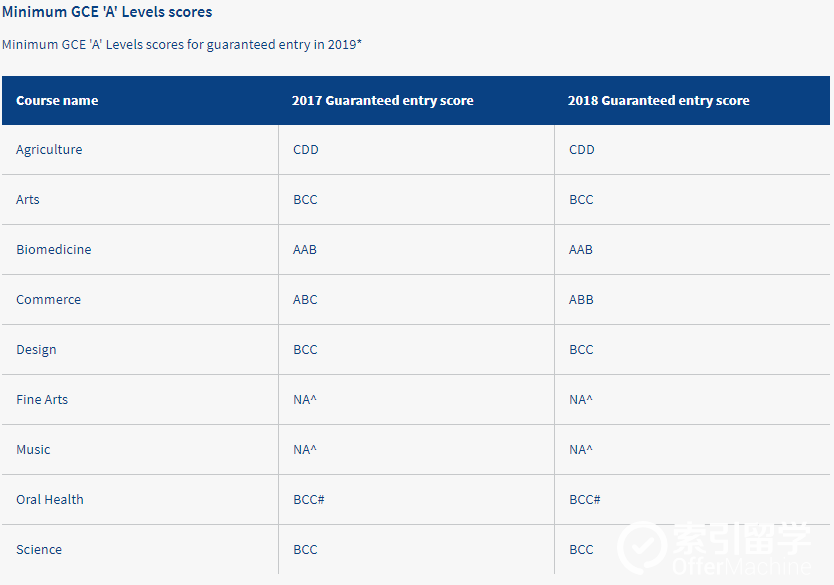834x585 pixels.
Task: Click the 2017 Guaranteed entry score header
Action: [382, 101]
